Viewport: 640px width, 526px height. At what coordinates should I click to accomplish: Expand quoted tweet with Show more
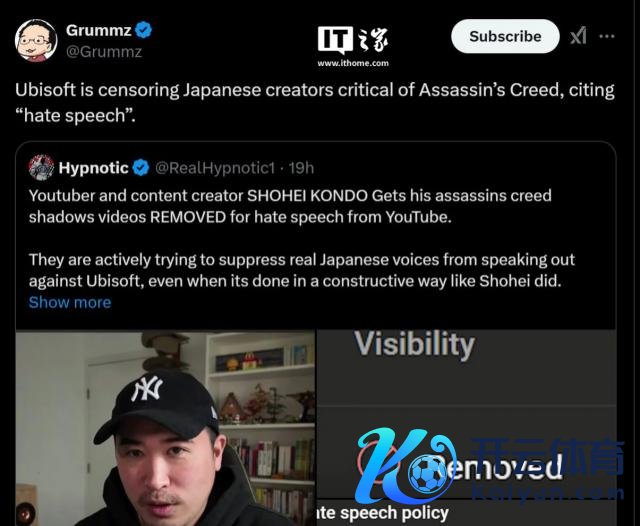point(70,302)
